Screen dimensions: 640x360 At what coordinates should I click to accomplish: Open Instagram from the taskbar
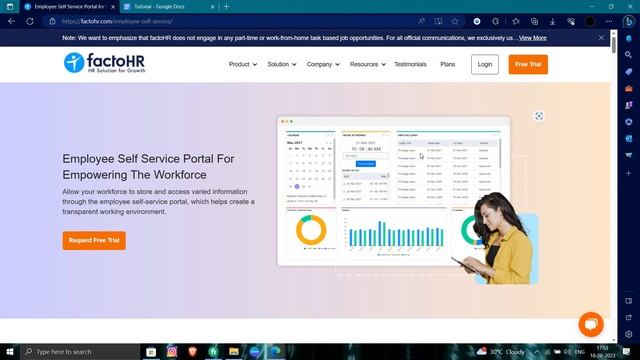tap(172, 351)
